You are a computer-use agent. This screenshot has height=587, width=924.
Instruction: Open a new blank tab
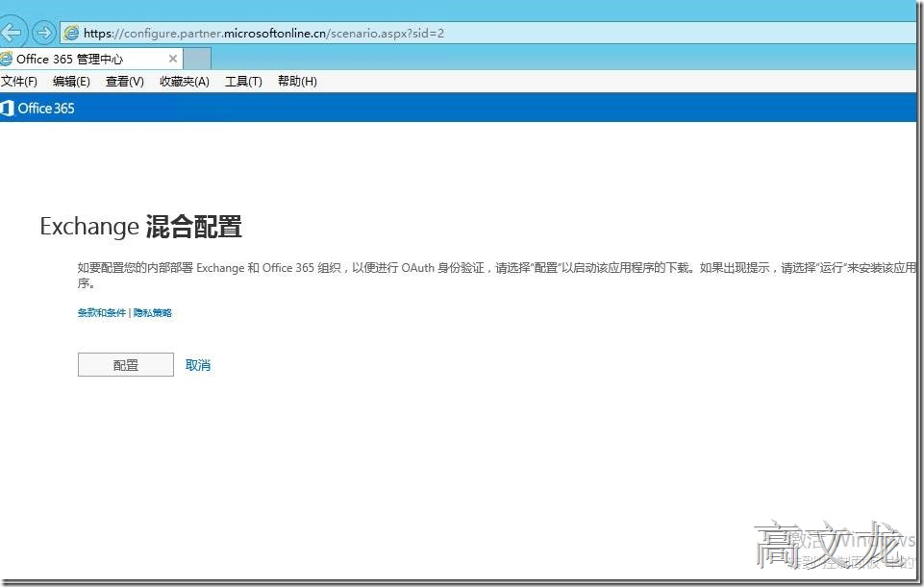(x=197, y=59)
